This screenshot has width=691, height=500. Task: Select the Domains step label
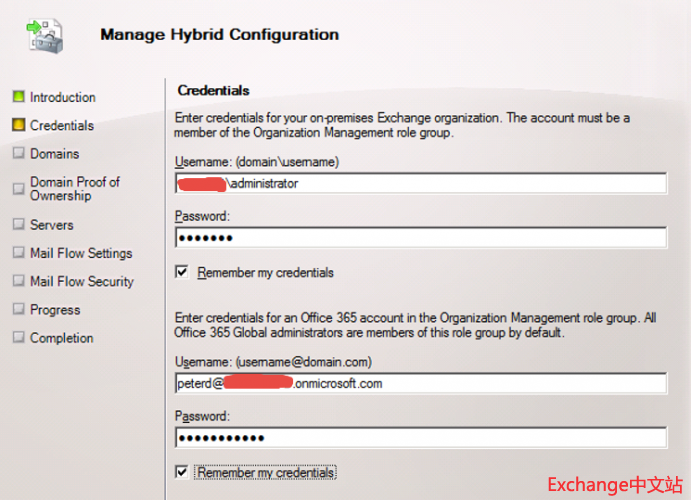54,154
